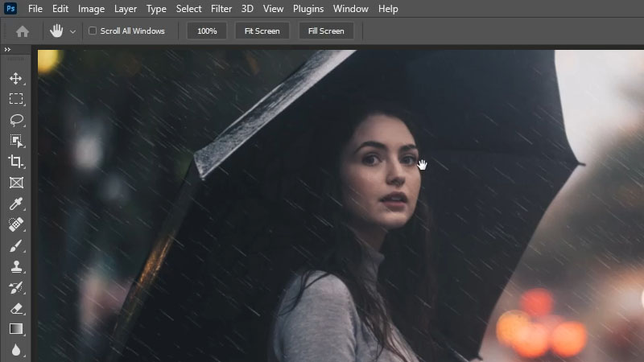
Task: Open the File menu
Action: (35, 9)
